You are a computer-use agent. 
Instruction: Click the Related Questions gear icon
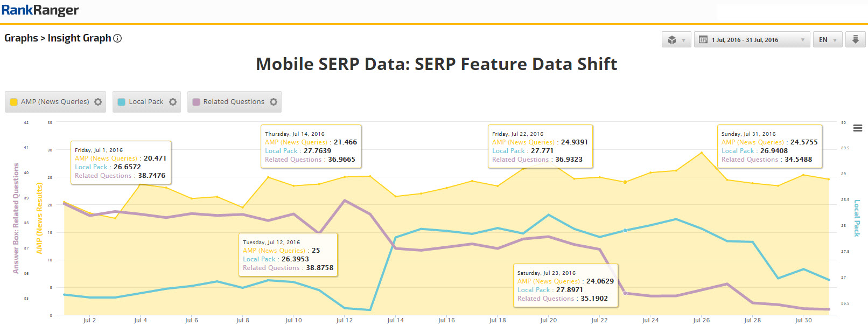[x=274, y=102]
